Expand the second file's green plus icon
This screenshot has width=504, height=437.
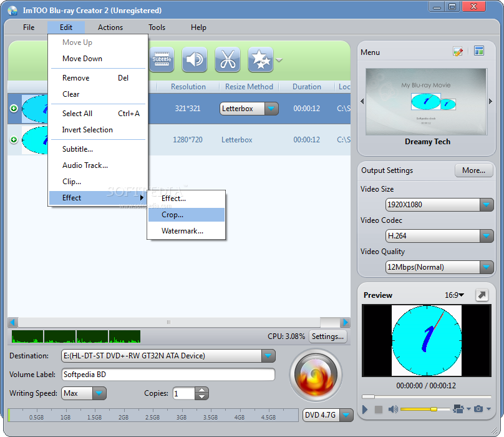tap(14, 140)
